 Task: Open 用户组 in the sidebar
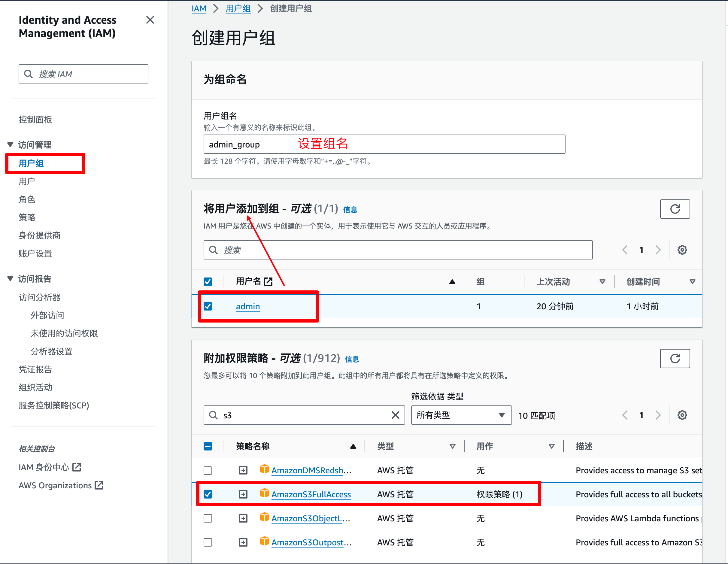pos(31,163)
